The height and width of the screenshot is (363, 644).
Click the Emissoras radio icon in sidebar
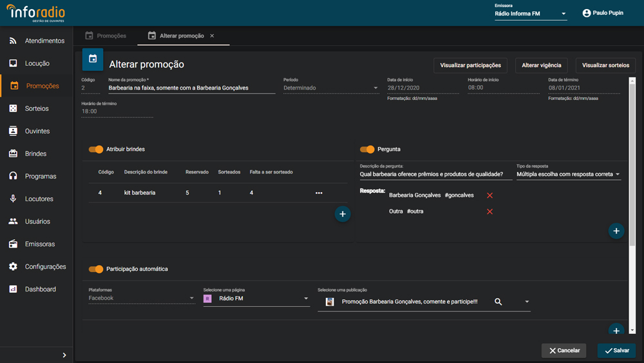tap(13, 244)
